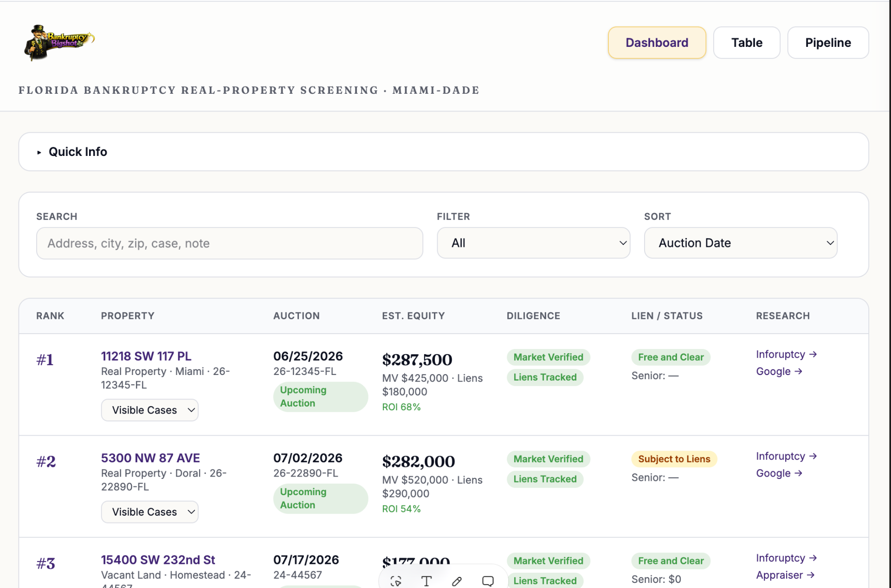Follow Inforuptcy link for rank #1 row

click(x=787, y=354)
